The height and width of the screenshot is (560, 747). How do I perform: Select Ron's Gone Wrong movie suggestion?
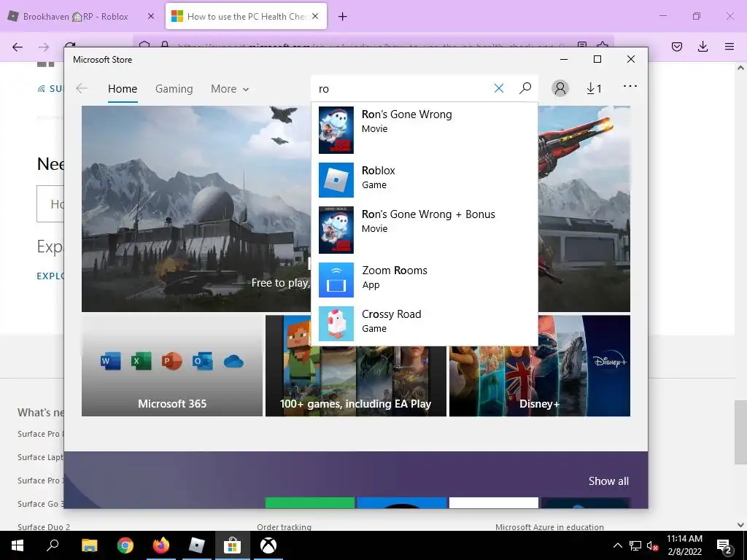pyautogui.click(x=425, y=130)
